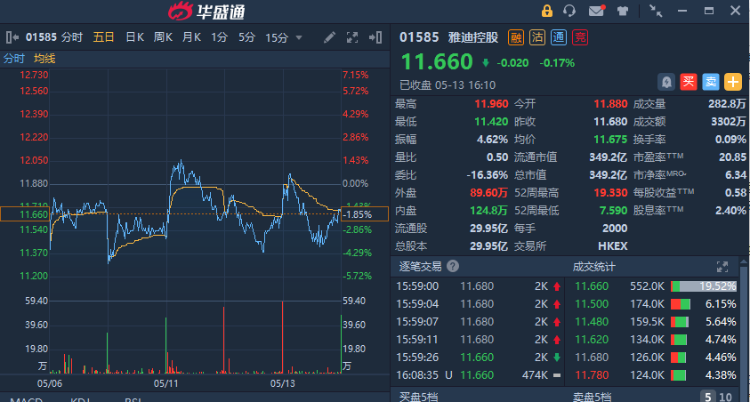The image size is (750, 402).
Task: Click the 19.52% volume bar for 11.660
Action: pyautogui.click(x=704, y=286)
